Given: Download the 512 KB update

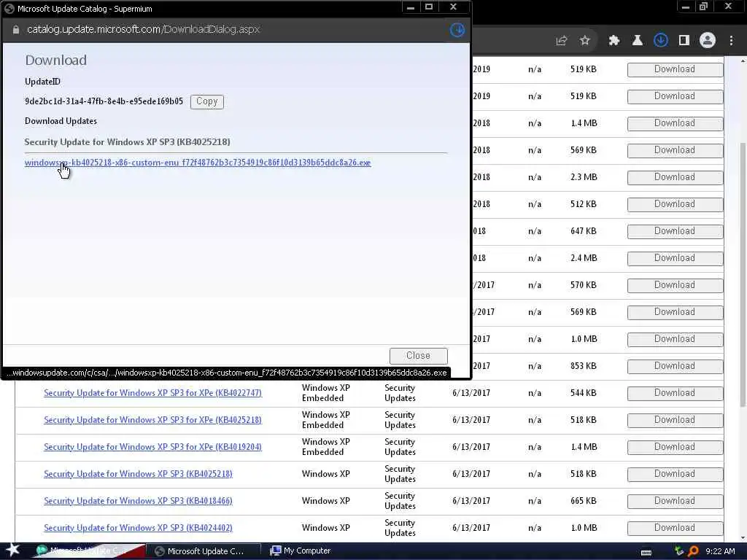Looking at the screenshot, I should click(x=675, y=204).
